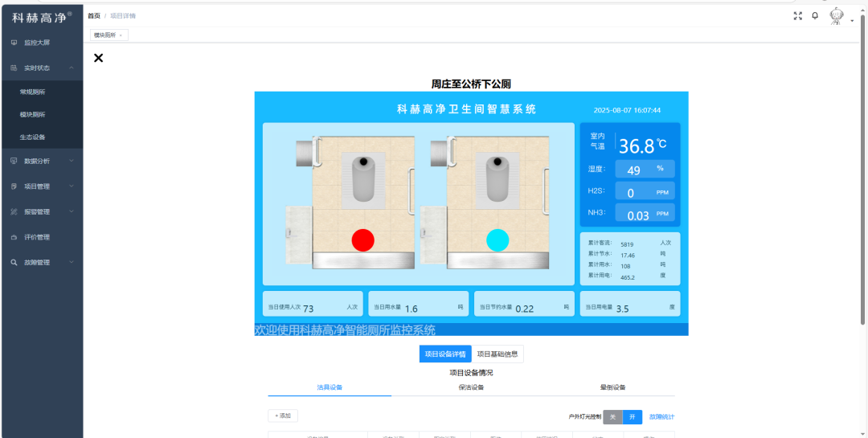Click the humidity value 49 %
The height and width of the screenshot is (438, 868).
point(645,170)
